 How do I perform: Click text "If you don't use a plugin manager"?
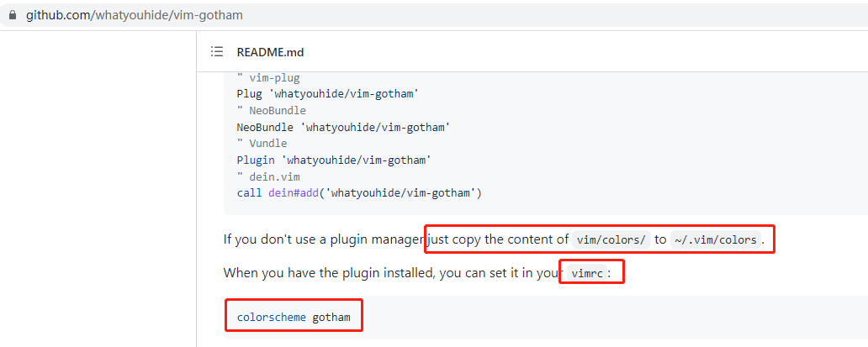click(324, 239)
